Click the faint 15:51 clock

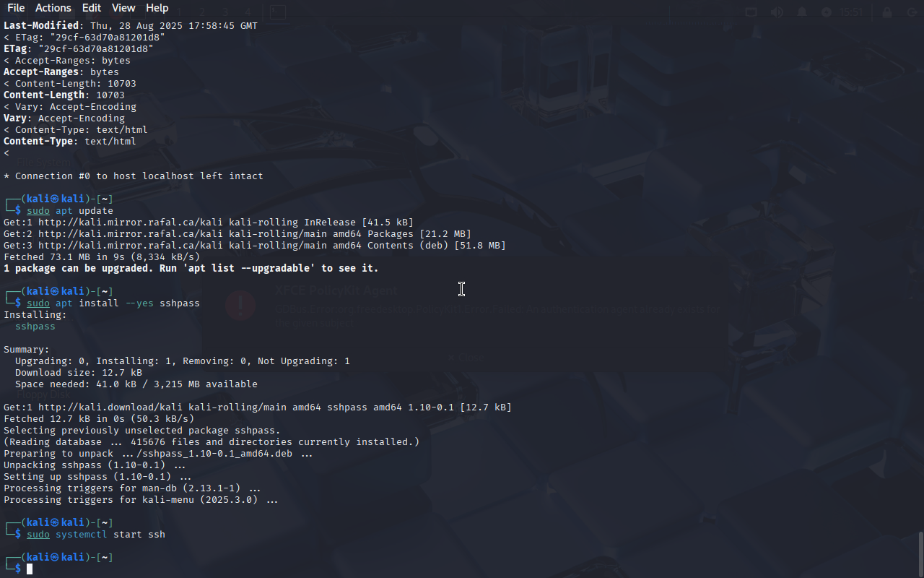[x=851, y=12]
